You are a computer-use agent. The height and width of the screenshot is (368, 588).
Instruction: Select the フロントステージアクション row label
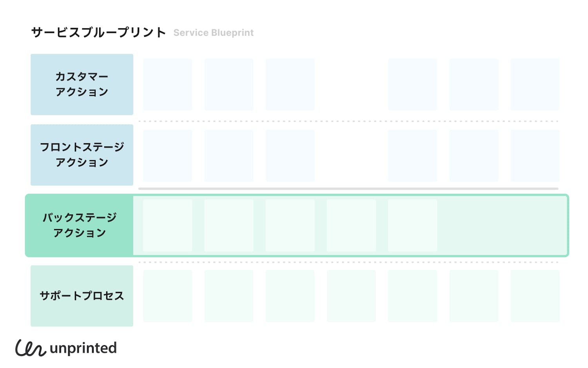[x=82, y=155]
